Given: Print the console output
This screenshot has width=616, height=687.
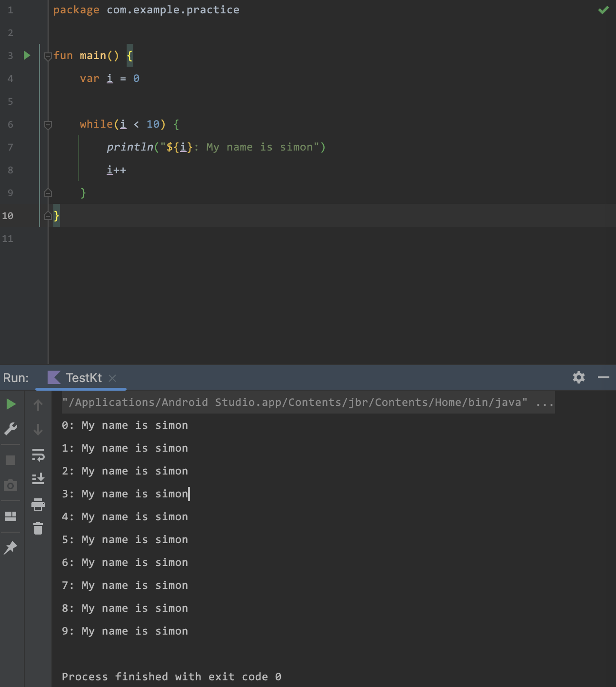Looking at the screenshot, I should pyautogui.click(x=38, y=504).
